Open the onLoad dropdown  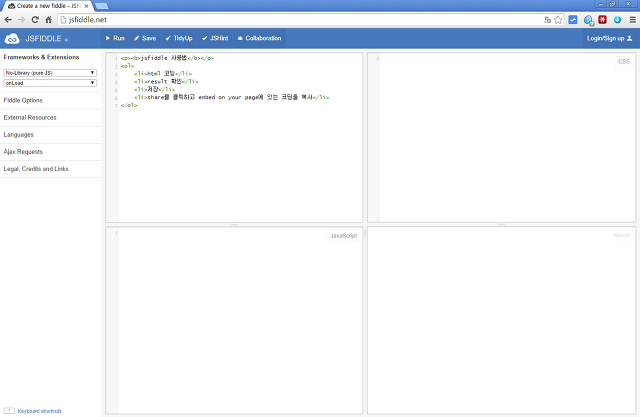[x=50, y=83]
